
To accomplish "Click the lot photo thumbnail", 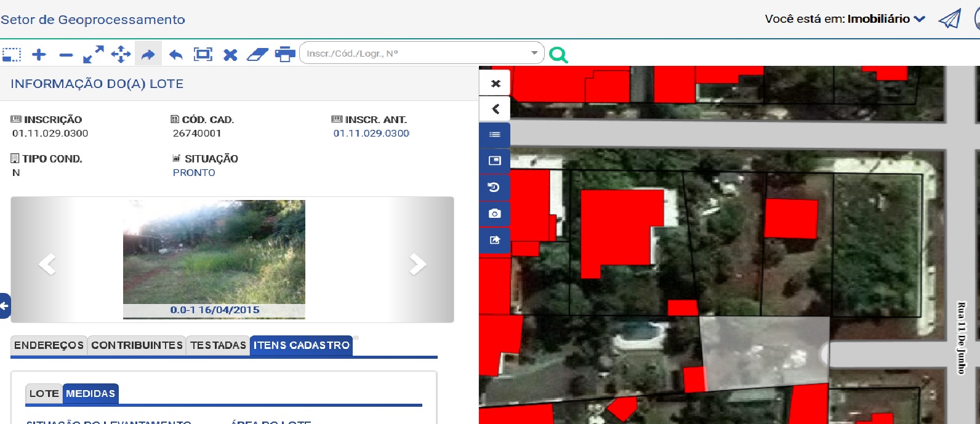I will click(214, 252).
